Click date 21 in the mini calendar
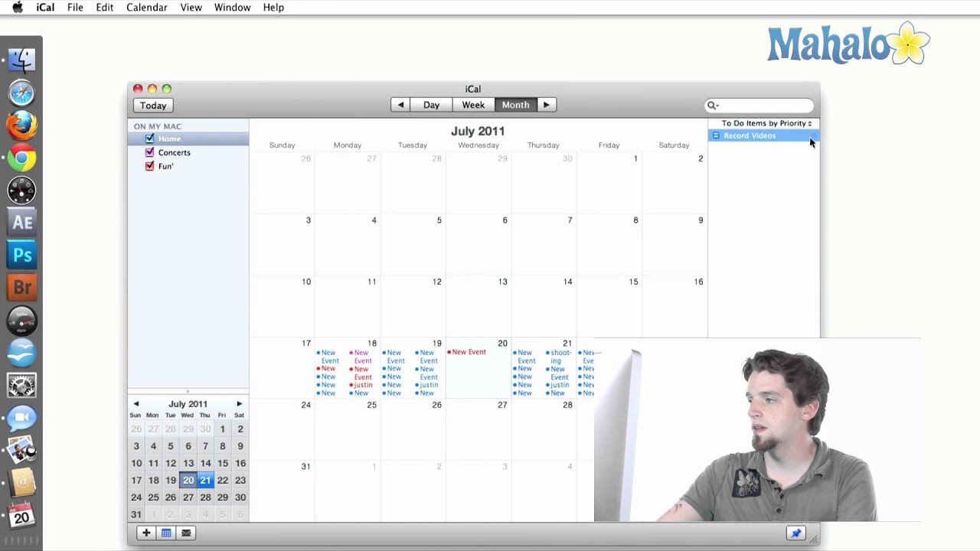 (x=205, y=481)
